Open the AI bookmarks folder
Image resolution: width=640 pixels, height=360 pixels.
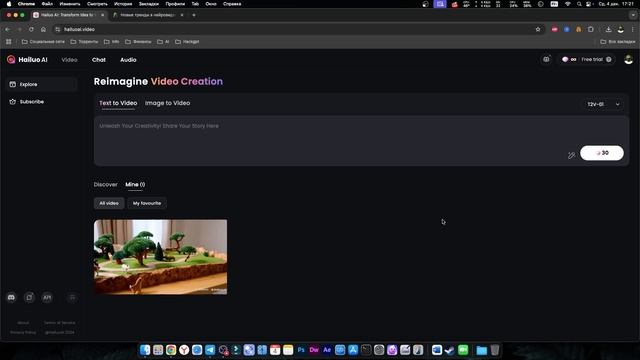(x=163, y=42)
